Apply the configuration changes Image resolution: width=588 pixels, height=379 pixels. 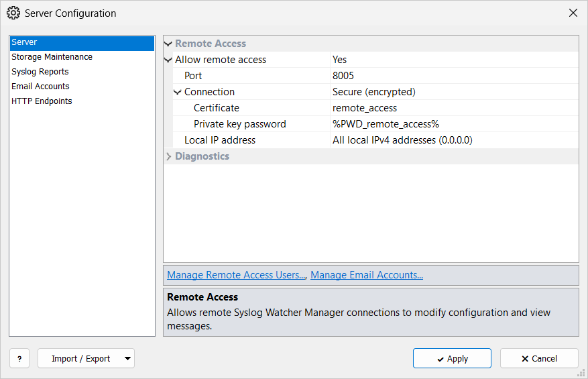453,358
